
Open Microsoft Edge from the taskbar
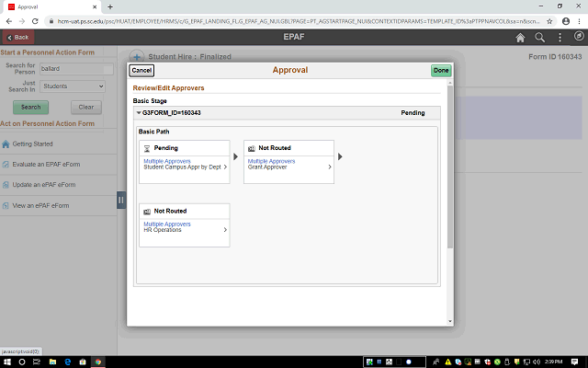(67, 362)
